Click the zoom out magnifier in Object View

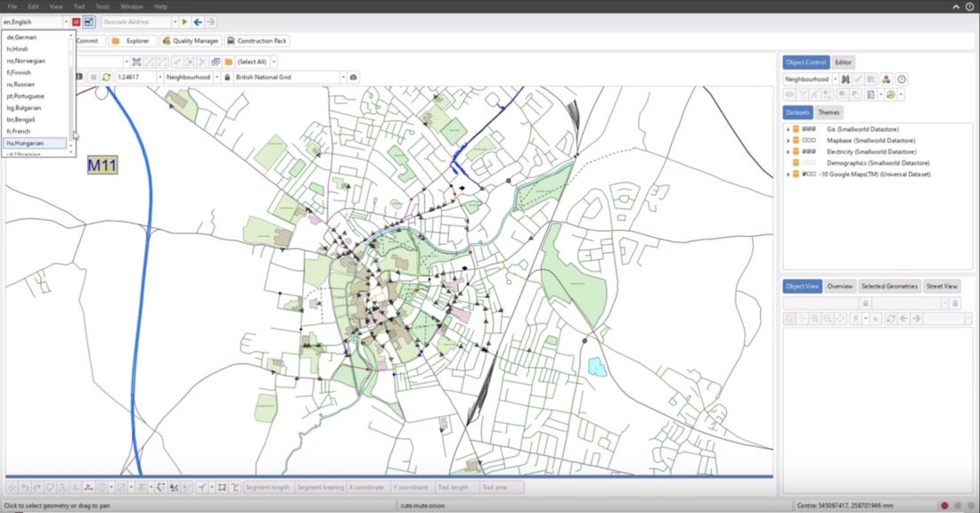click(x=828, y=319)
